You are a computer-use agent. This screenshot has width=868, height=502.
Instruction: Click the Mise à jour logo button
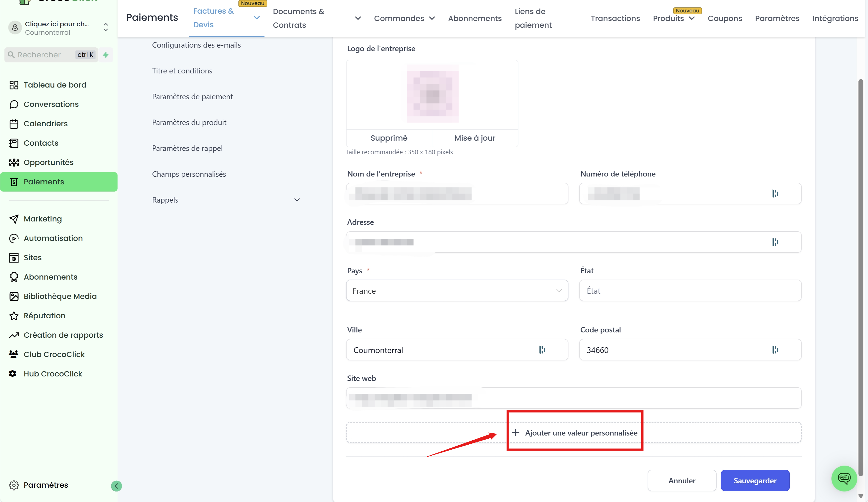475,138
